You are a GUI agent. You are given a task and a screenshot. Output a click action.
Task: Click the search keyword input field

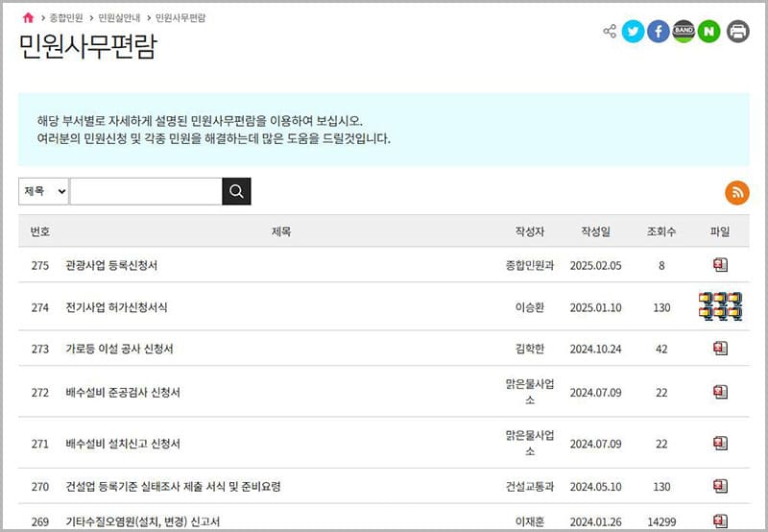(x=145, y=191)
